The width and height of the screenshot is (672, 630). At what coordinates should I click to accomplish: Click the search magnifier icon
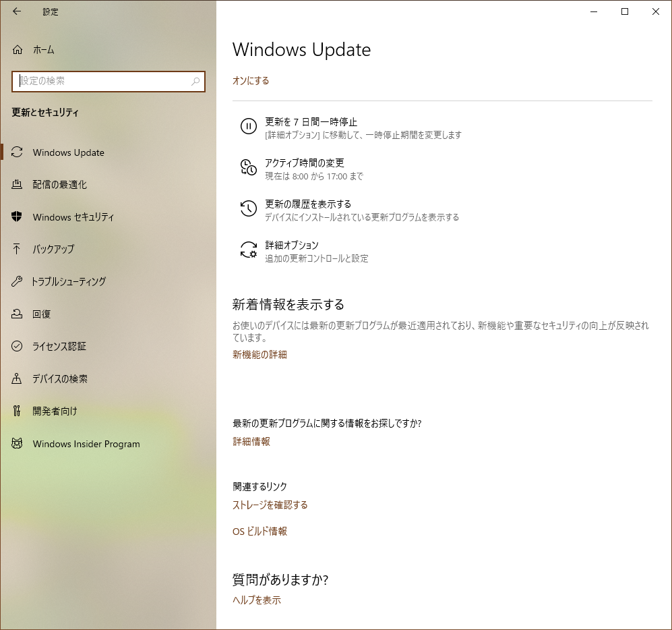coord(195,82)
